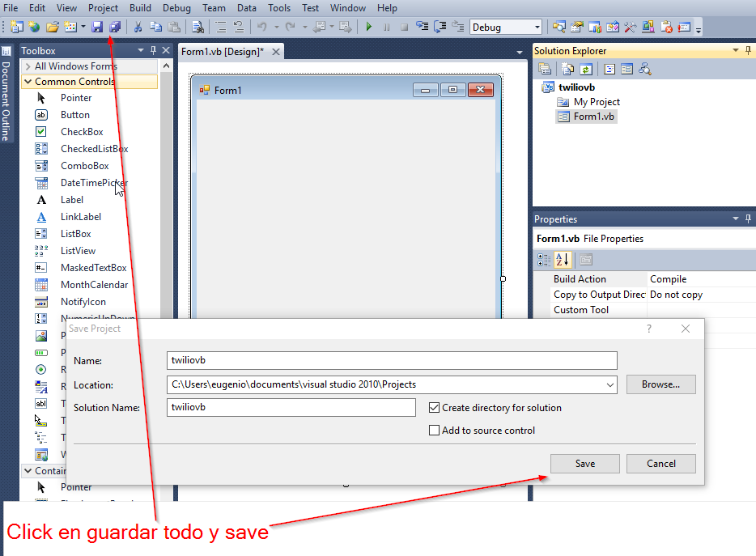This screenshot has width=756, height=556.
Task: Open the Location path dropdown arrow
Action: [610, 384]
